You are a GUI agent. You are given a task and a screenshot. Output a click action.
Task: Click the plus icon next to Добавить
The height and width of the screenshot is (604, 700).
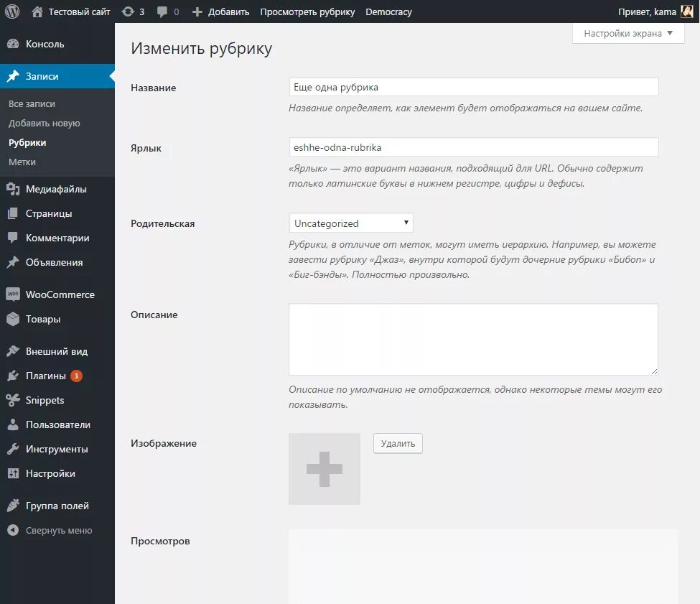(x=197, y=12)
